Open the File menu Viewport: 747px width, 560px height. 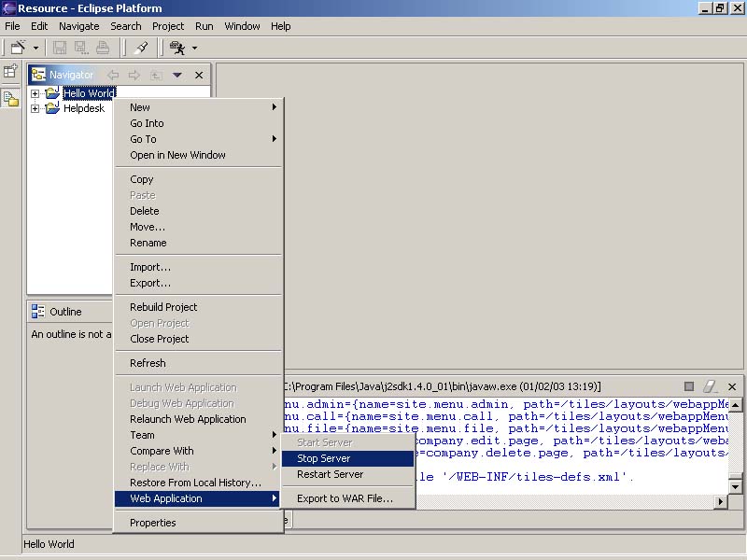coord(12,26)
